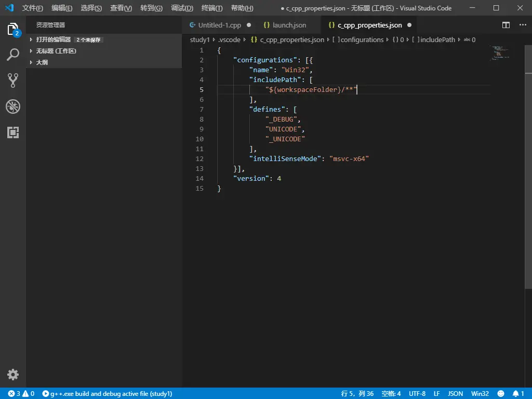Open the Source Control view icon
This screenshot has width=532, height=399.
(x=13, y=80)
